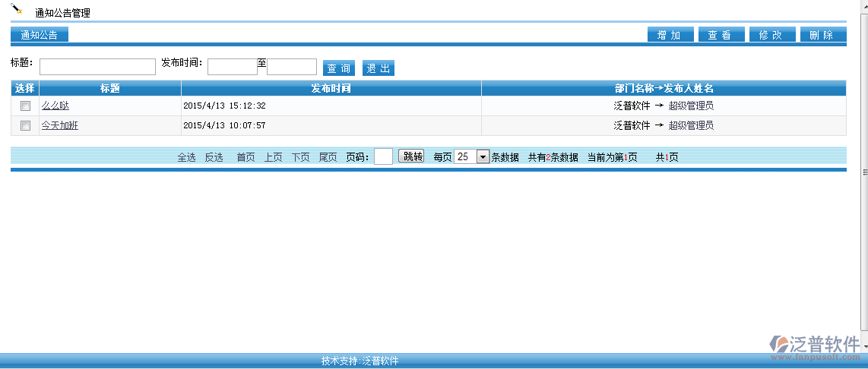Select timestamp 2015/4/13 15:12:32

tap(224, 106)
